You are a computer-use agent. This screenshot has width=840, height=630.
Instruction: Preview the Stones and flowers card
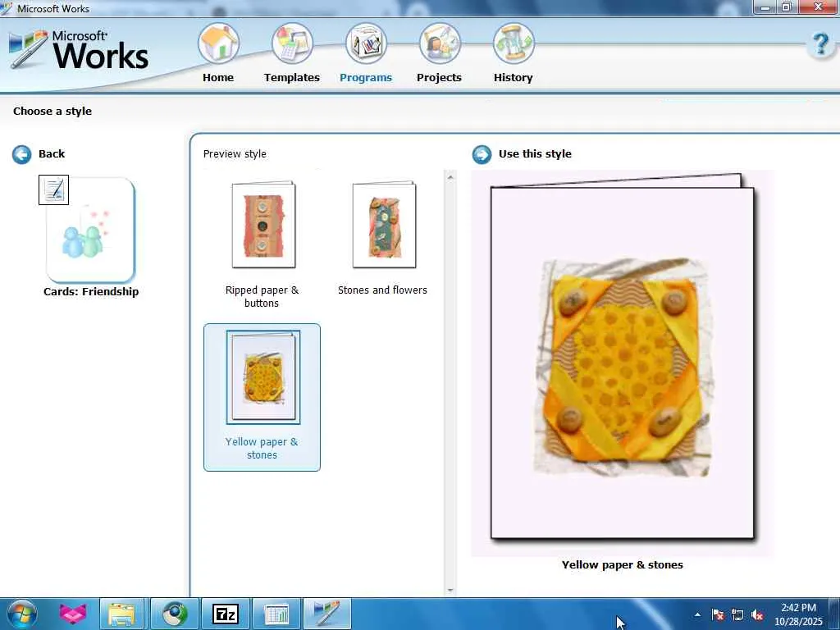[384, 225]
